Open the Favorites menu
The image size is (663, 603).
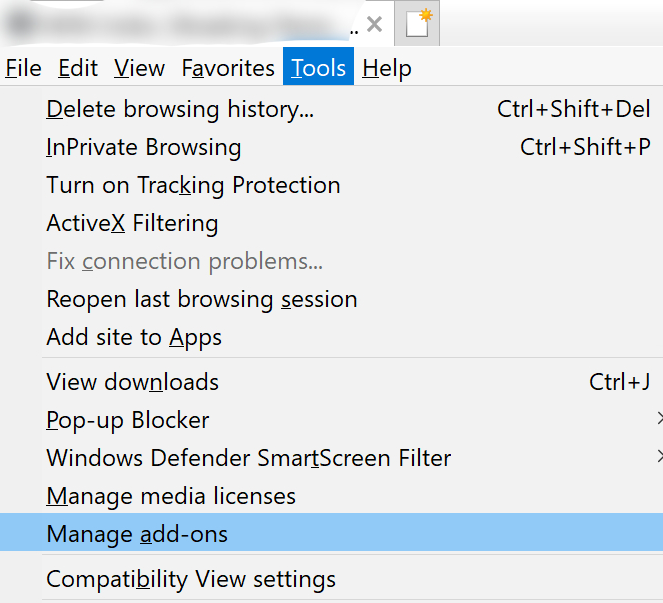click(x=228, y=68)
